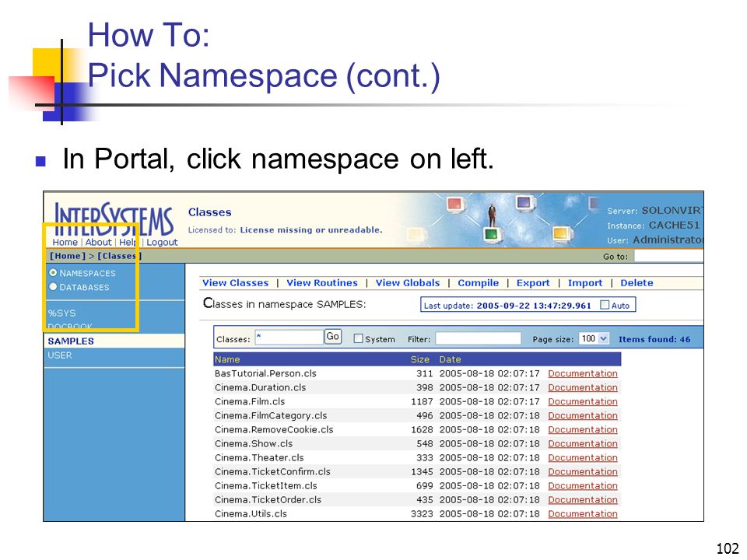Open the Page size dropdown
The height and width of the screenshot is (560, 747).
pyautogui.click(x=594, y=338)
